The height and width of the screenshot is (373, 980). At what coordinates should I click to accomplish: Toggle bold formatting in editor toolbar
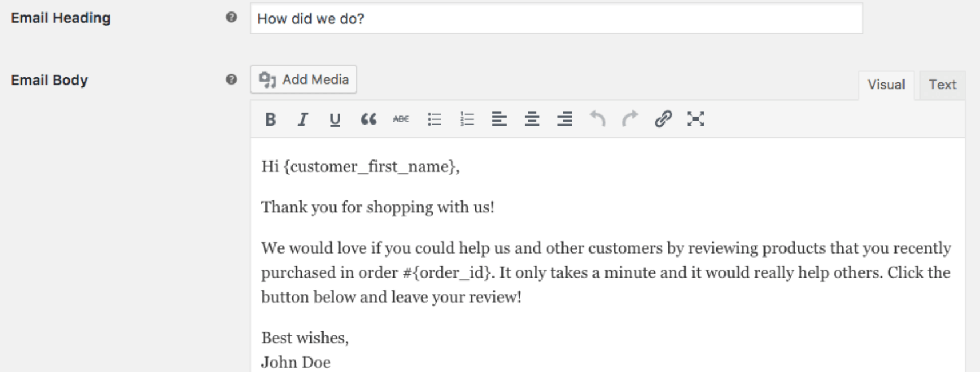[x=270, y=119]
